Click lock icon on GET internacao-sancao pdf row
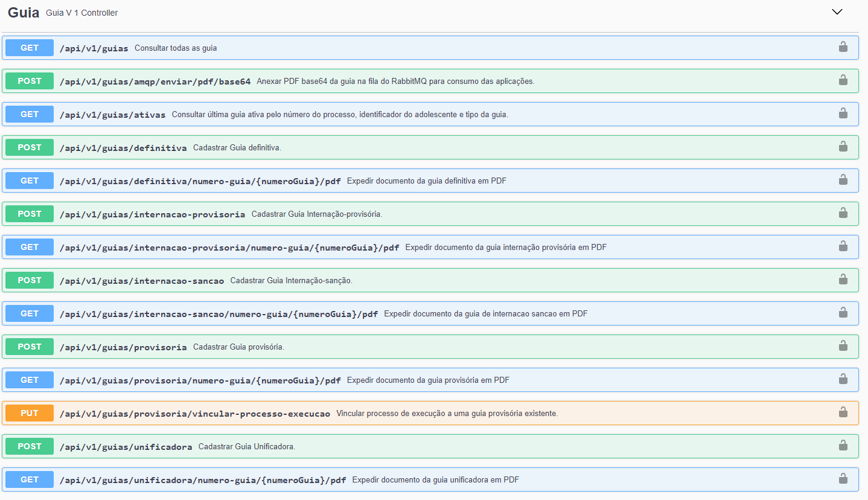This screenshot has width=868, height=500. (843, 313)
